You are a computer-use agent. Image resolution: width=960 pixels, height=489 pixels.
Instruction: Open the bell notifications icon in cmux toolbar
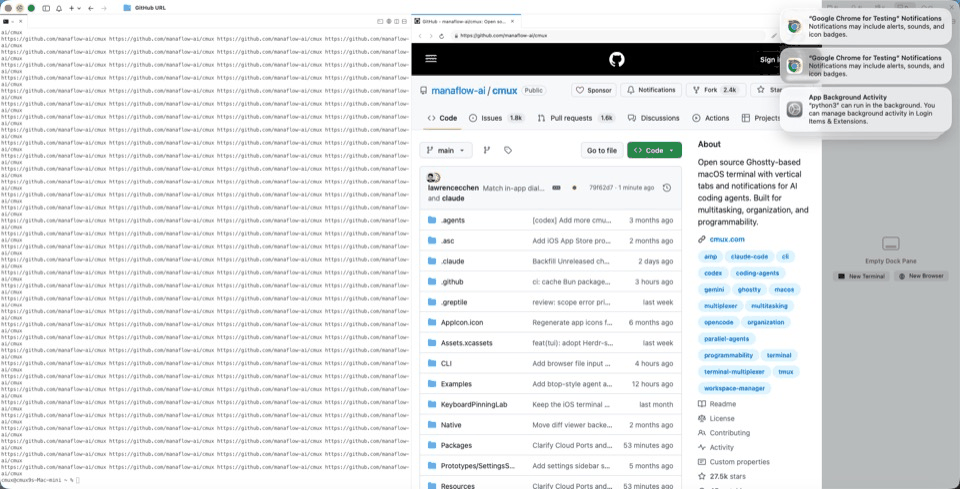[x=59, y=9]
